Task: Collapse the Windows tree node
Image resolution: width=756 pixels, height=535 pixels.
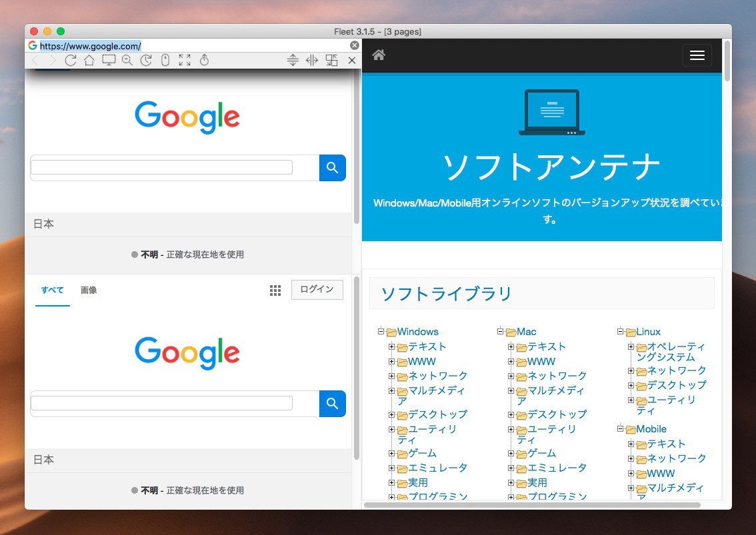Action: tap(381, 331)
